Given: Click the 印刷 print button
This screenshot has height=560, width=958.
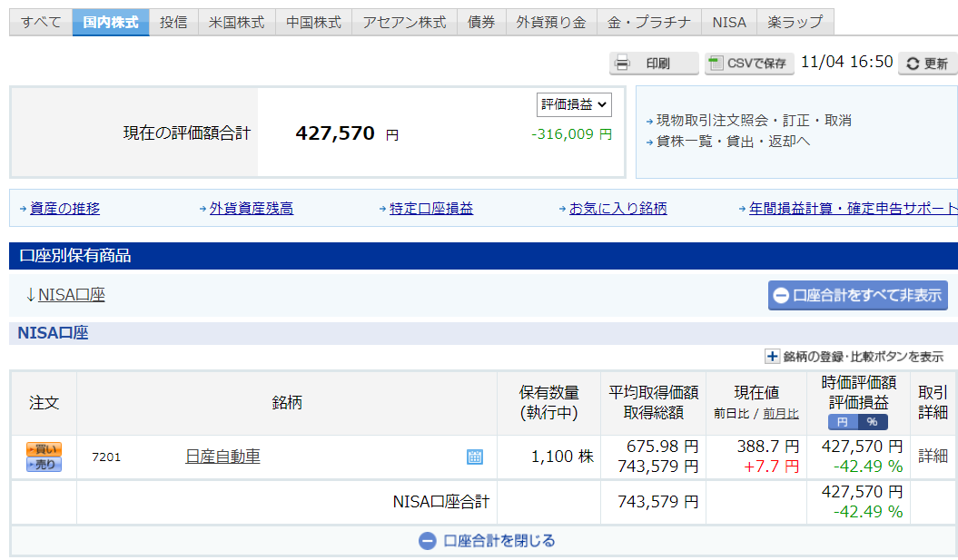Looking at the screenshot, I should (654, 63).
